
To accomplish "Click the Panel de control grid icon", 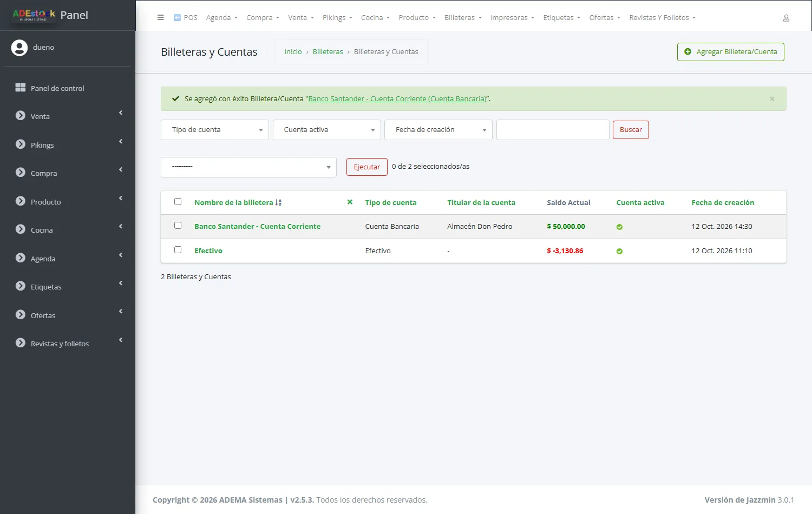I will click(x=21, y=88).
